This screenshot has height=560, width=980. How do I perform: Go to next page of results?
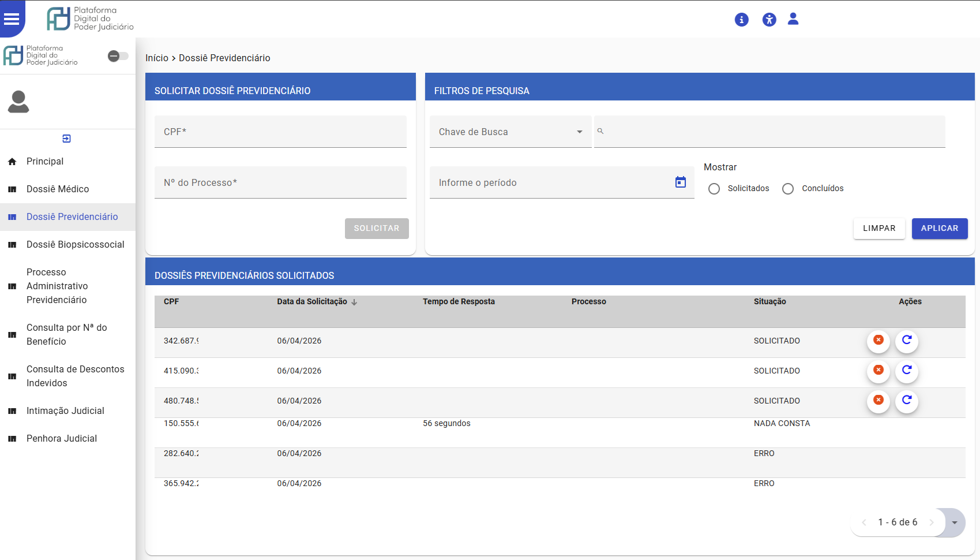932,522
